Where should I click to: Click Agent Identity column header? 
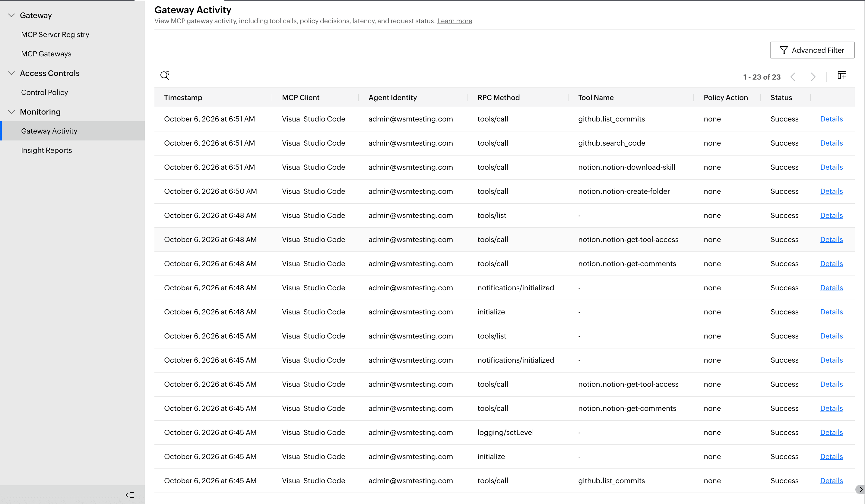click(393, 97)
